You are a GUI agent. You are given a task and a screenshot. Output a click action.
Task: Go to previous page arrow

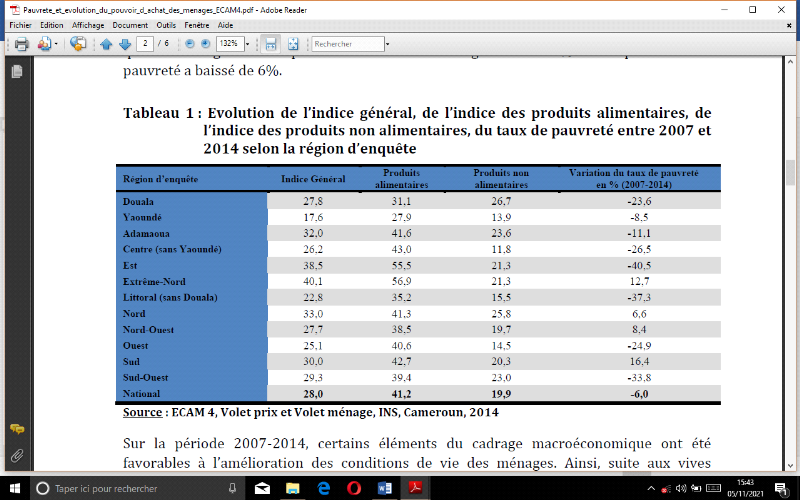(106, 44)
